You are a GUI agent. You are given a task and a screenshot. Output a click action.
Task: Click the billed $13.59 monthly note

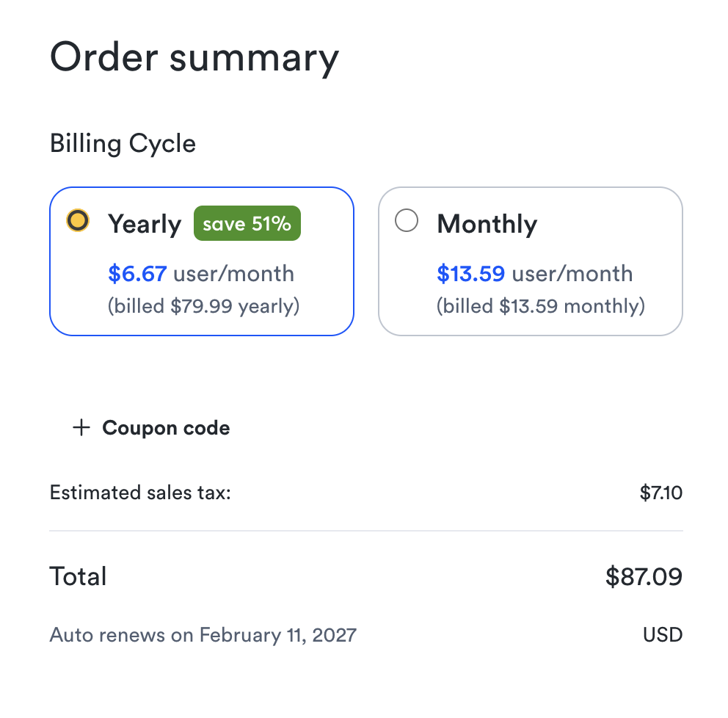tap(540, 305)
